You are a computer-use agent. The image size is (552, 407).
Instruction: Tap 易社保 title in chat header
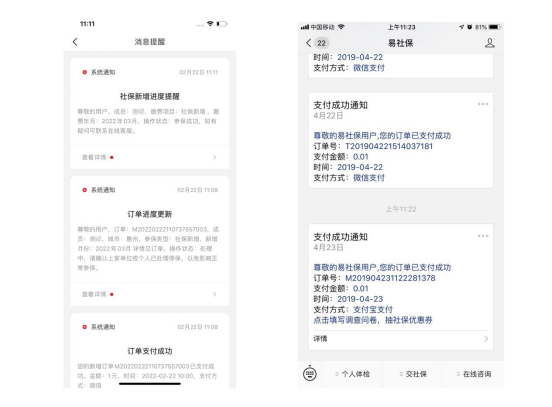pos(401,43)
